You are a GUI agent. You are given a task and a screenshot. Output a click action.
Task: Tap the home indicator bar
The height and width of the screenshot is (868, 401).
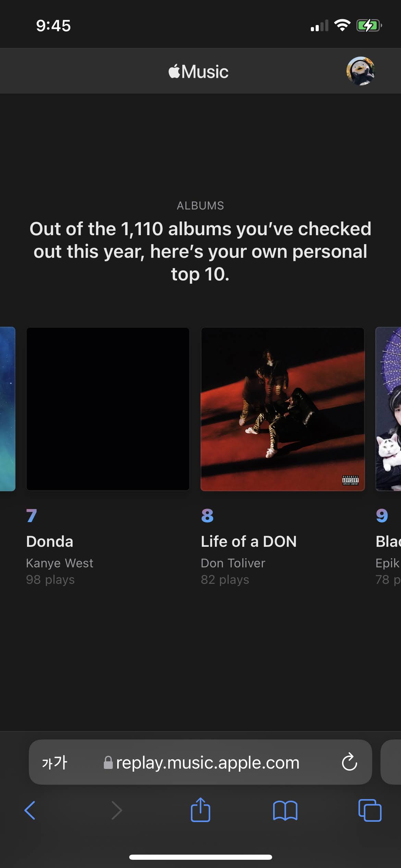200,857
